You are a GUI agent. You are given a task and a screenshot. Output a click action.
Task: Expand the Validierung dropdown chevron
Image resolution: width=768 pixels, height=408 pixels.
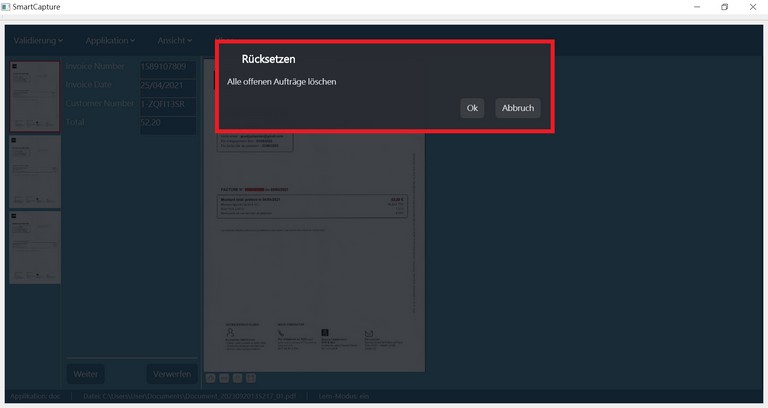coord(60,41)
